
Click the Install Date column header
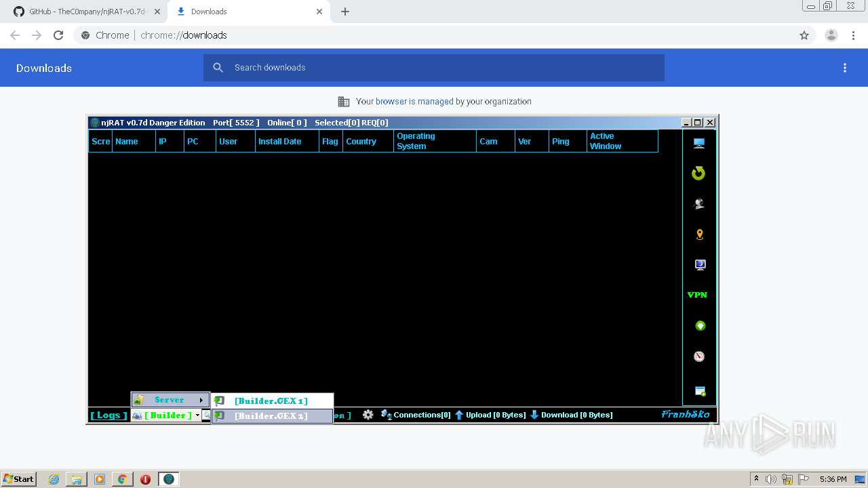coord(287,141)
